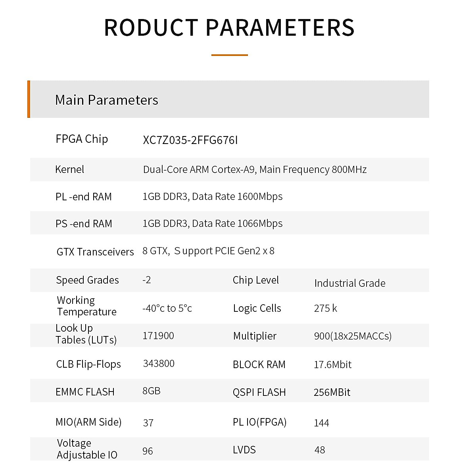The width and height of the screenshot is (476, 476).
Task: Click the orange underline below the title
Action: (x=229, y=55)
